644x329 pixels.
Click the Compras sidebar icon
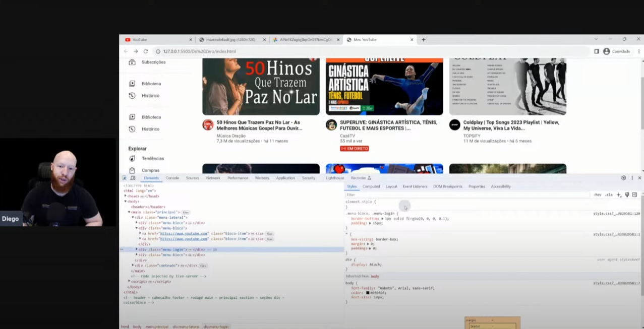coord(132,170)
